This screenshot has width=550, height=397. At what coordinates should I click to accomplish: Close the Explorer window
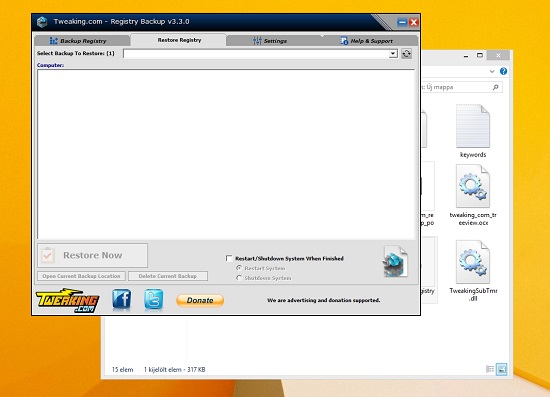[498, 55]
